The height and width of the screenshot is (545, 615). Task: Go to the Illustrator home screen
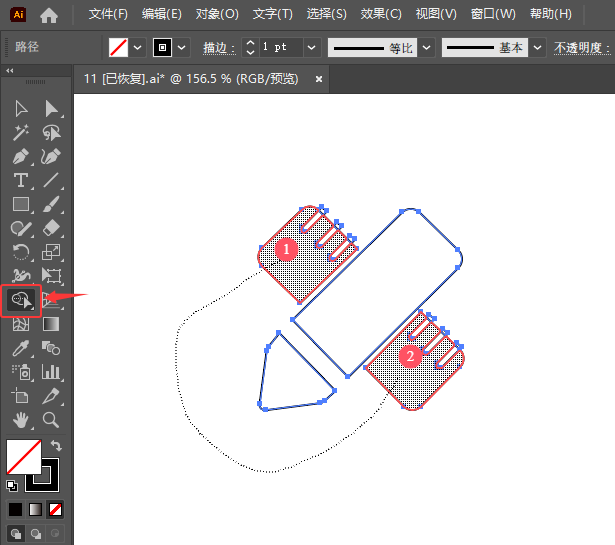(x=49, y=15)
